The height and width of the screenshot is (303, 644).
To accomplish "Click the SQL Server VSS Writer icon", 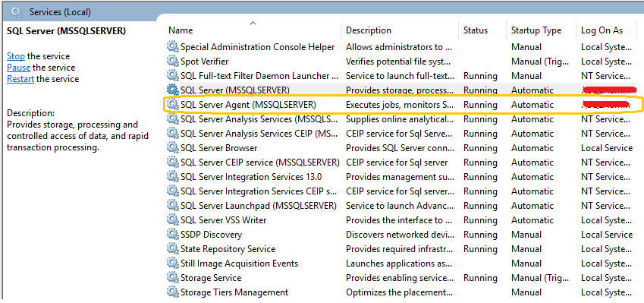I will coord(172,220).
